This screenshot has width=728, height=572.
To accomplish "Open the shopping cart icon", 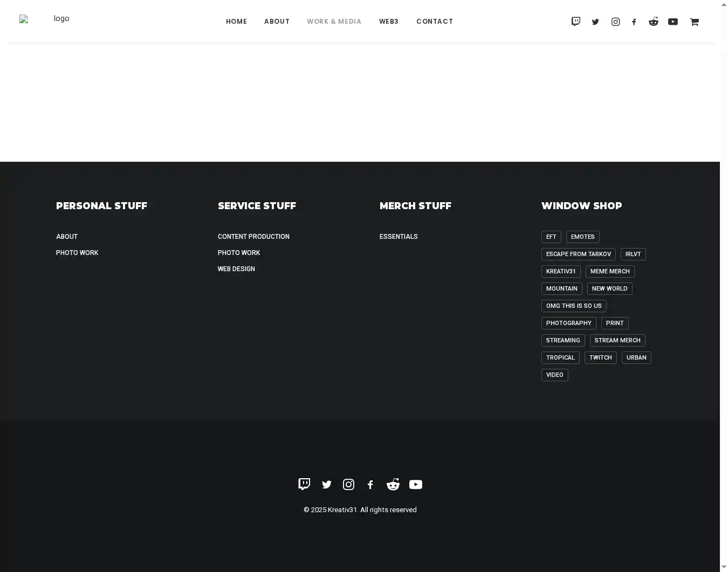I will click(694, 22).
